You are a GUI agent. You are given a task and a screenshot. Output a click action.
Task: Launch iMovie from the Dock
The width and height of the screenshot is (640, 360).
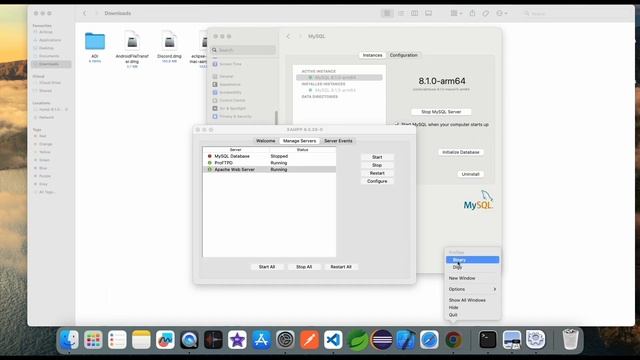pos(237,340)
